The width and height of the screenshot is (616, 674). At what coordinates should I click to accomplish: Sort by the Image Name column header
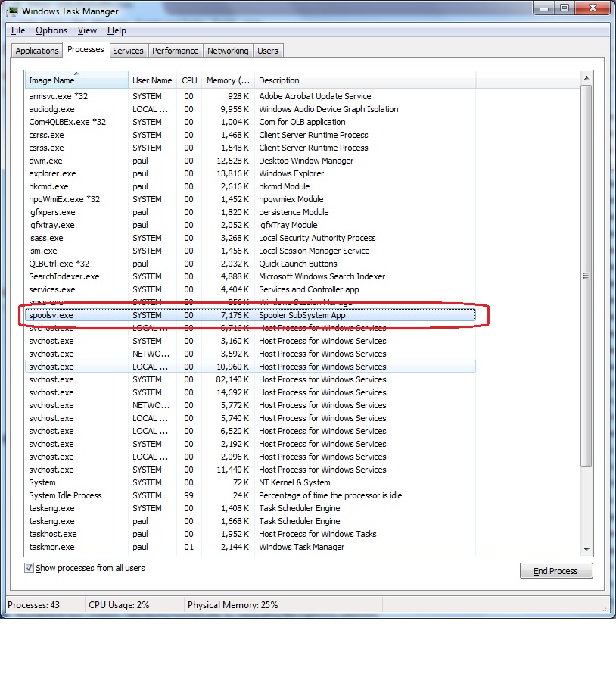76,80
